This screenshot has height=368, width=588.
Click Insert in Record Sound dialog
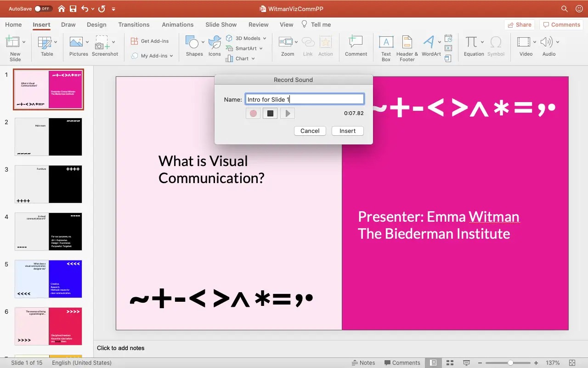tap(347, 131)
